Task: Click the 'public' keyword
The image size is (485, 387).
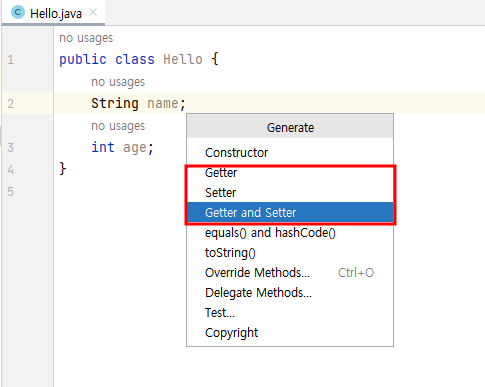Action: click(83, 59)
